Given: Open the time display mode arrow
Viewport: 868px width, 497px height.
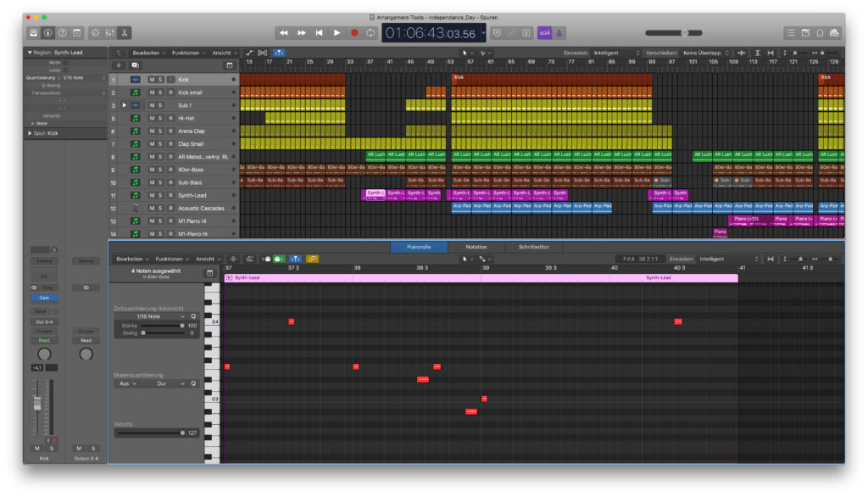Looking at the screenshot, I should [x=483, y=33].
